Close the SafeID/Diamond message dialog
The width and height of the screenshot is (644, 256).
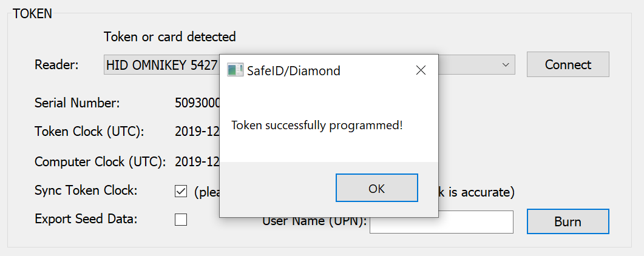(x=421, y=70)
